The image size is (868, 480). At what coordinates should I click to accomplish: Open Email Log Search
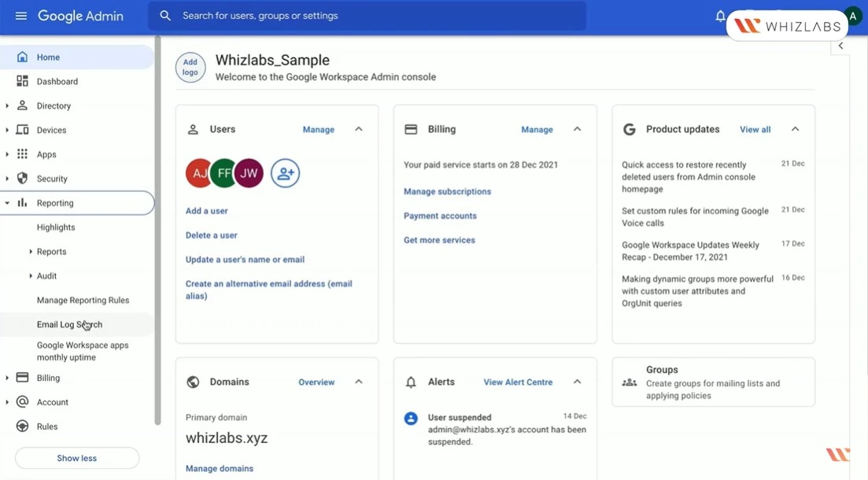coord(70,324)
